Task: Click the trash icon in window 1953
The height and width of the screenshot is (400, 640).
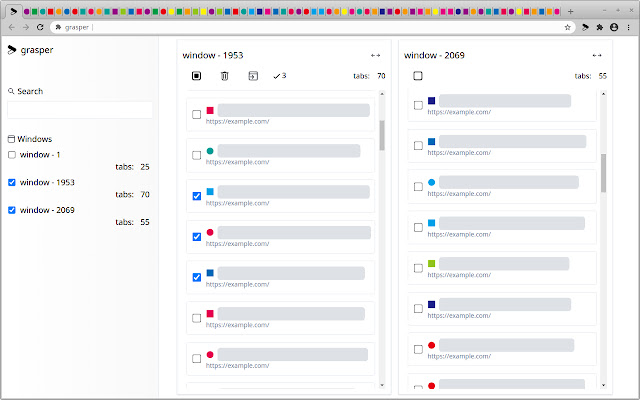Action: [224, 76]
